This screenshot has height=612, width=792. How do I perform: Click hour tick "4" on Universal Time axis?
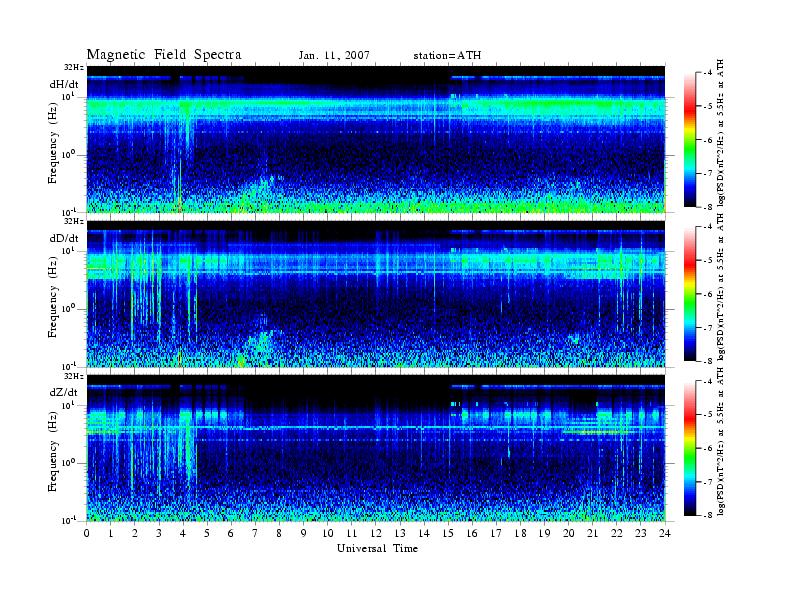183,534
